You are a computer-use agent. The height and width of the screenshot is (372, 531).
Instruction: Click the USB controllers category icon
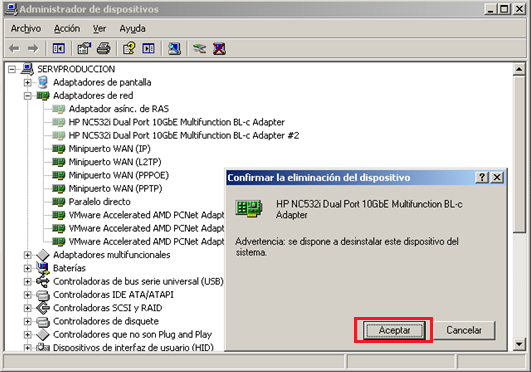click(43, 281)
